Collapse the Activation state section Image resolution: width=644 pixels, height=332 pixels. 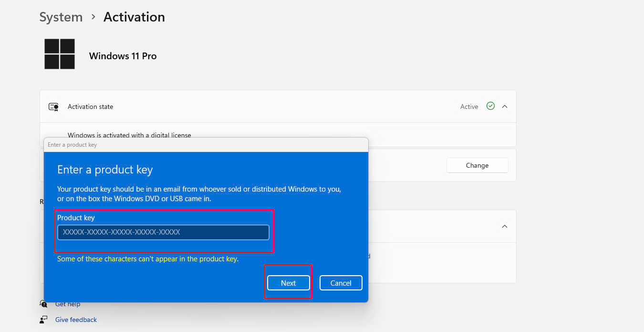[x=505, y=107]
